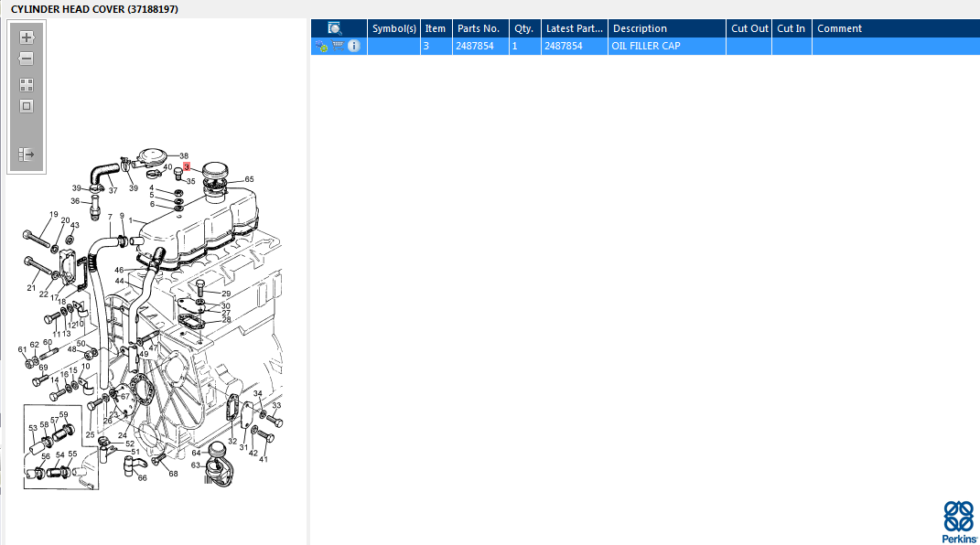Click the Cut Out column header
Screen dimensions: 980x545
(749, 28)
